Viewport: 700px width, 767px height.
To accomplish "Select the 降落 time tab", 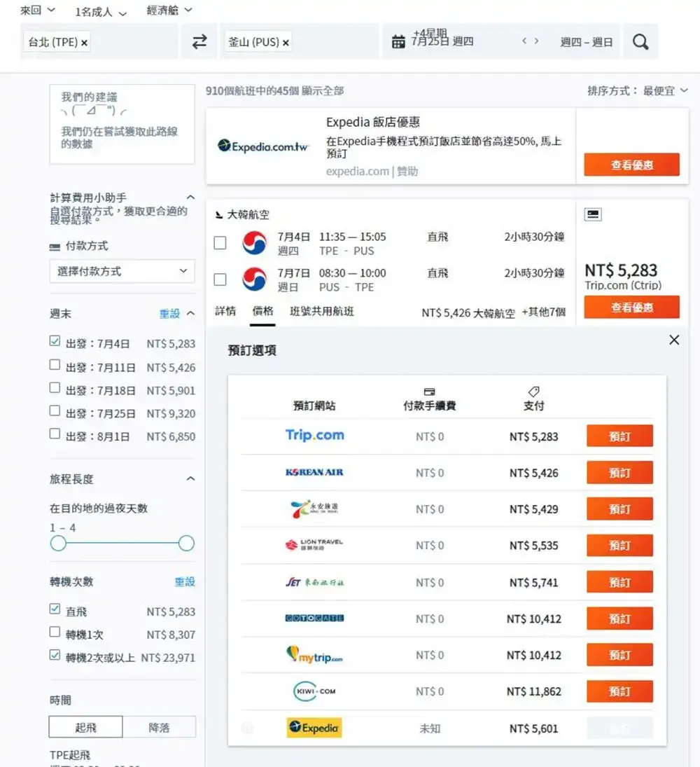I will (160, 727).
